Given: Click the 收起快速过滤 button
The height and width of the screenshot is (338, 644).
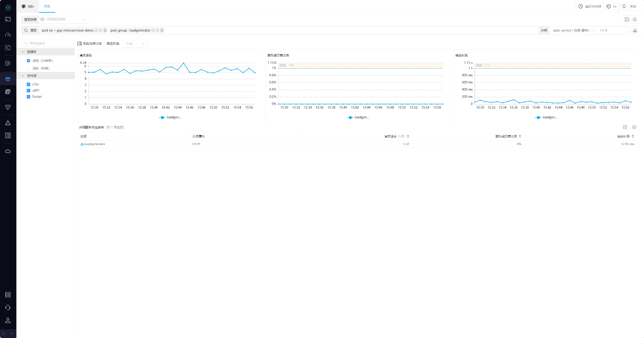Looking at the screenshot, I should (x=89, y=44).
